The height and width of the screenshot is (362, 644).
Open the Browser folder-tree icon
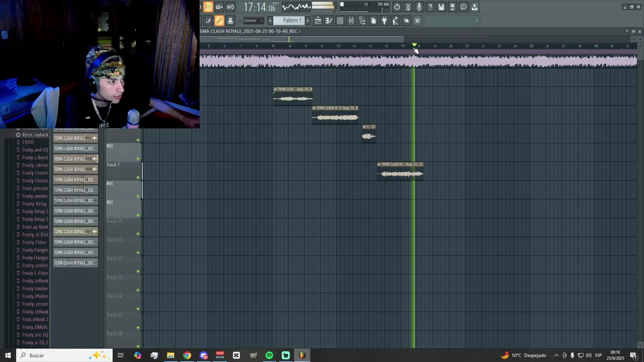coord(362,21)
